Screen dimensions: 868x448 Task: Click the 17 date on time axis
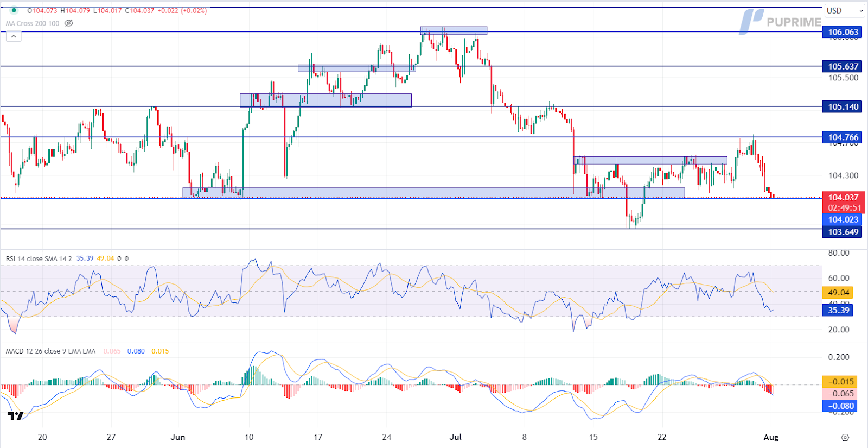[x=318, y=437]
